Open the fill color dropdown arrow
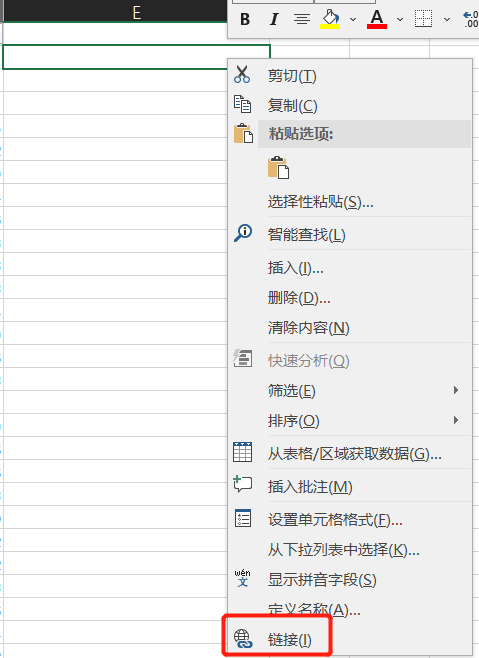Screen dimensions: 479x658 [353, 19]
